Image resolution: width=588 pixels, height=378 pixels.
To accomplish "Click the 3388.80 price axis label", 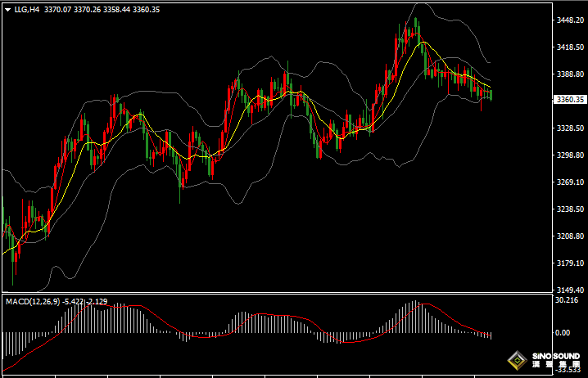I will pyautogui.click(x=568, y=74).
